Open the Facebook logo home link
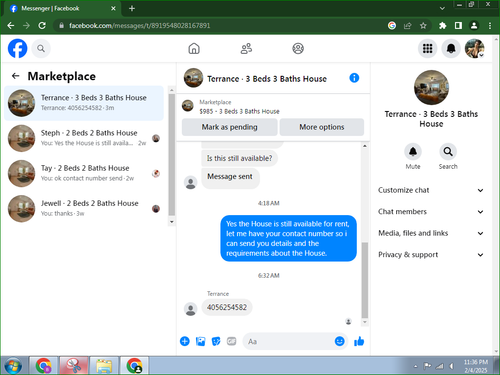 17,49
